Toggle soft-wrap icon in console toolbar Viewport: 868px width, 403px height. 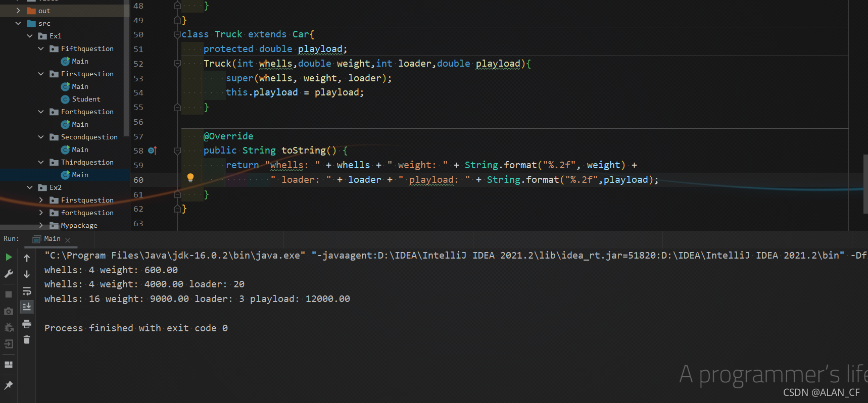[x=27, y=291]
